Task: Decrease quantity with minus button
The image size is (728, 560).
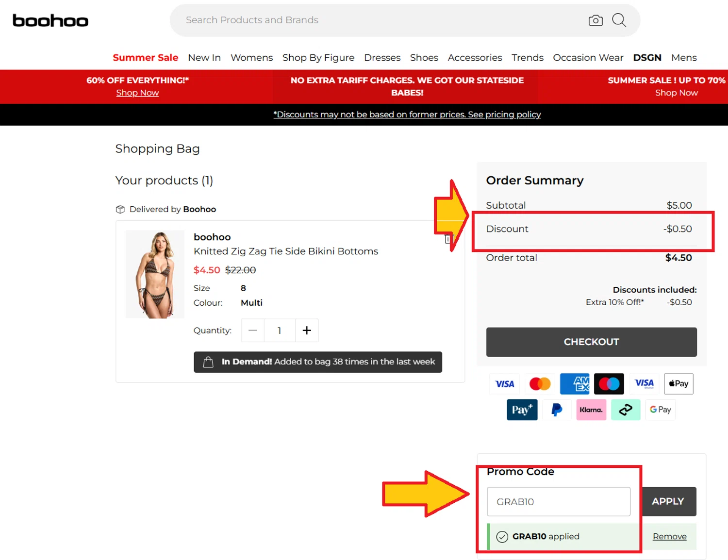Action: point(252,330)
